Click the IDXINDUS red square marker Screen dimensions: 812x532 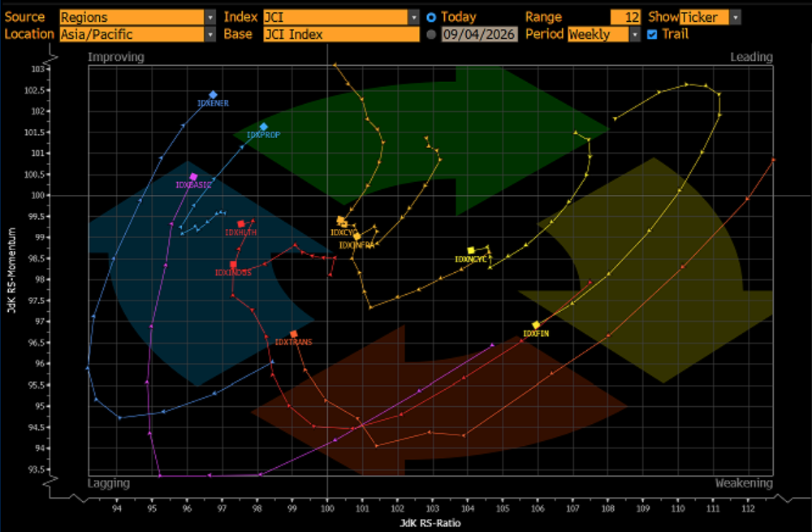[x=233, y=264]
